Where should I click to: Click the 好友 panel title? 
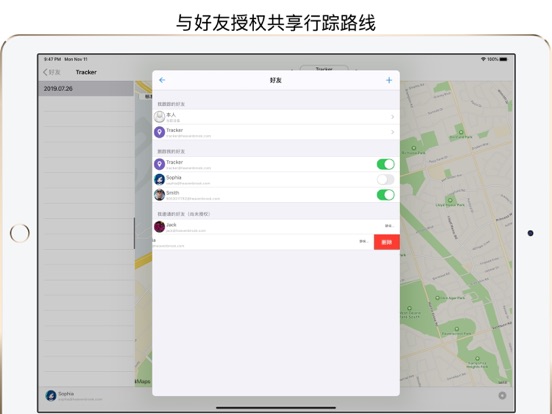[276, 80]
